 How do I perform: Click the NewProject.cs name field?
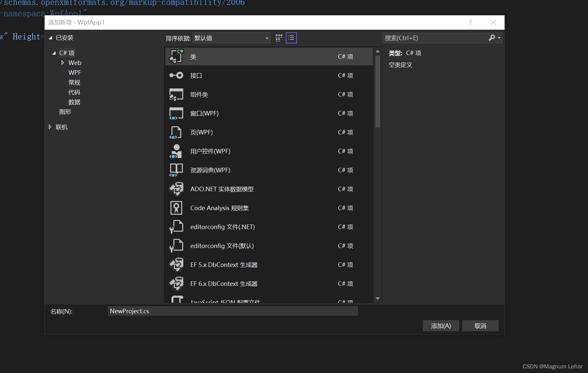pos(233,311)
